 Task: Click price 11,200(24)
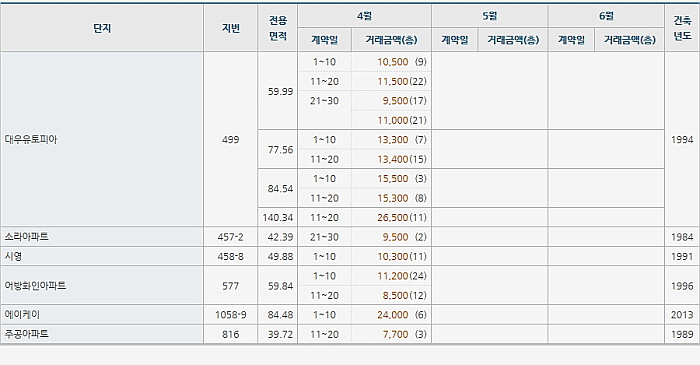(x=402, y=276)
